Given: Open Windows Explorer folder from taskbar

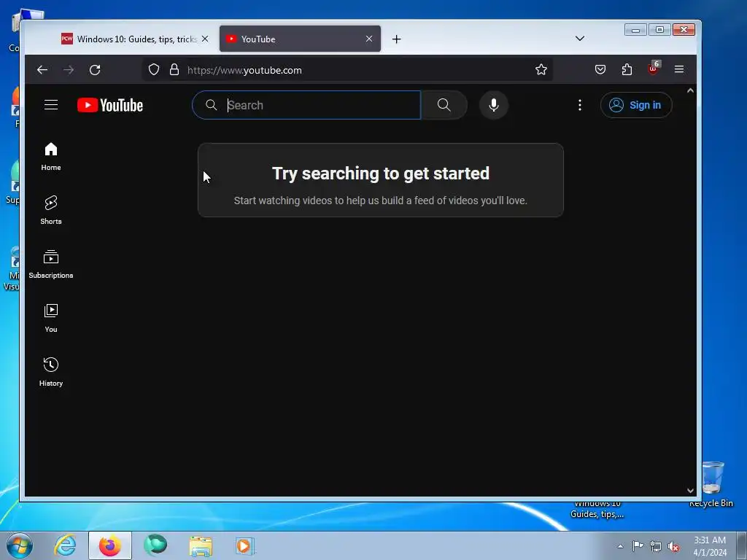Looking at the screenshot, I should click(x=201, y=545).
